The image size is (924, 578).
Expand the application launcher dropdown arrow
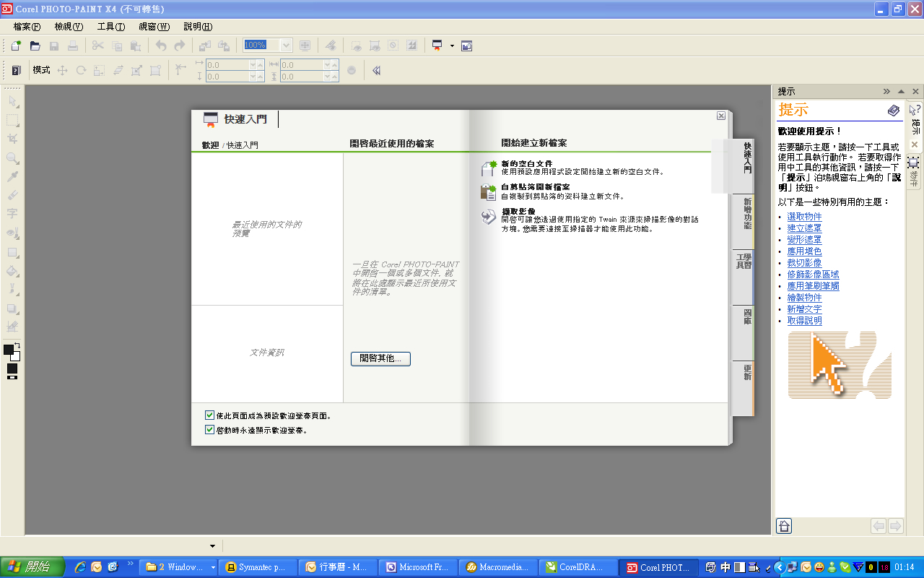click(x=452, y=46)
